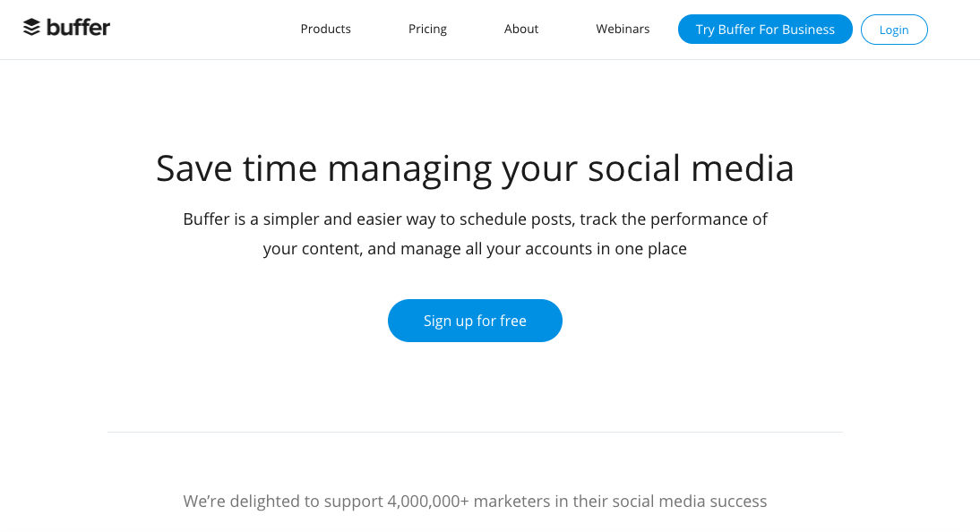980x532 pixels.
Task: Click the "We're delighted to support" text
Action: tap(282, 502)
